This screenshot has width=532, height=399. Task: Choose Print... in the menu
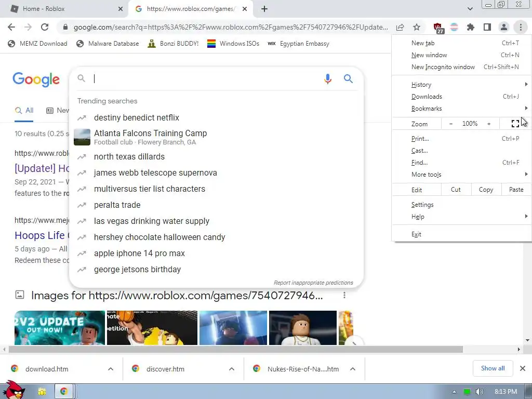tap(461, 138)
